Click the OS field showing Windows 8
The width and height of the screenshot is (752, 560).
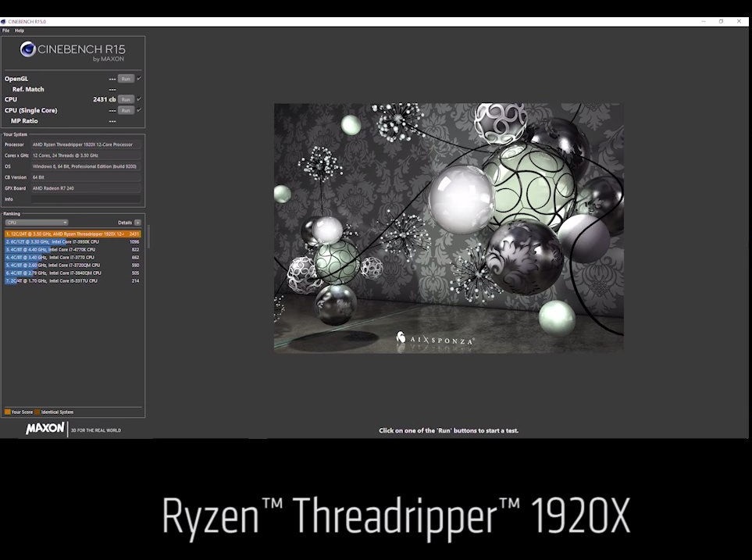coord(86,166)
